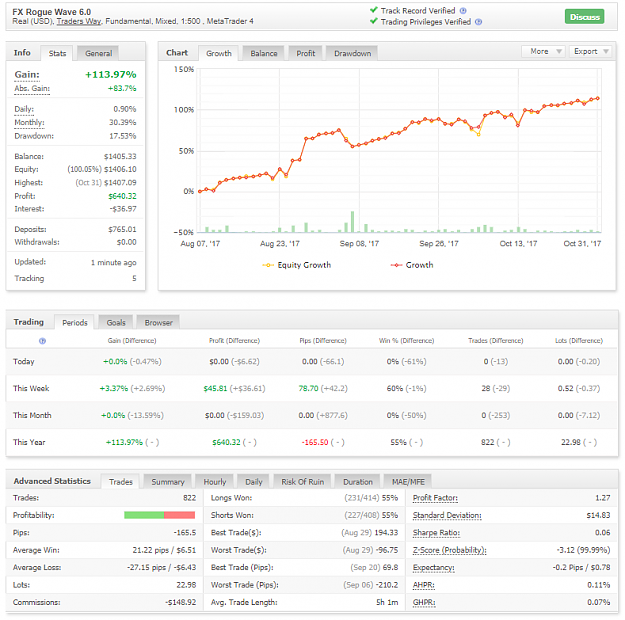This screenshot has width=625, height=620.
Task: Open the Daily advanced statistics tab
Action: pyautogui.click(x=254, y=482)
